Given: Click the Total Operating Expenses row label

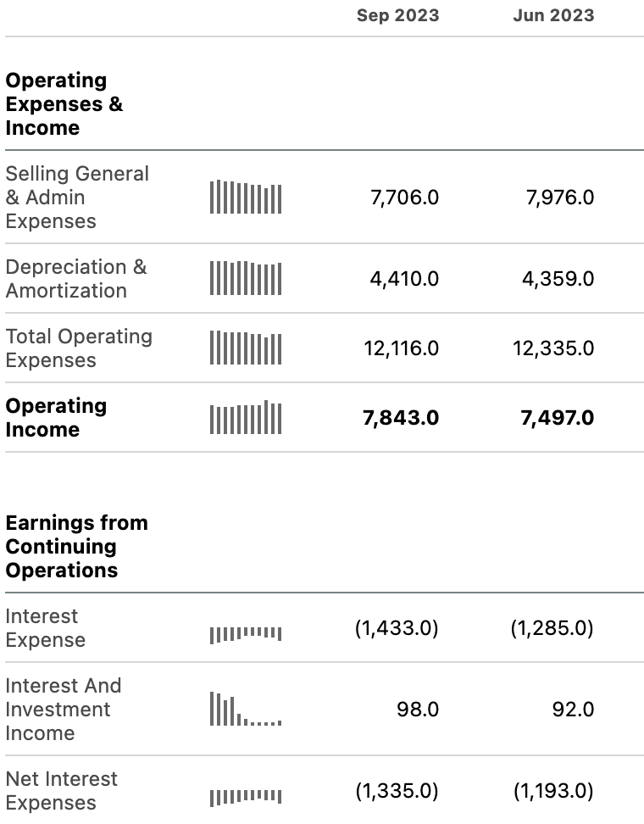Looking at the screenshot, I should tap(79, 348).
